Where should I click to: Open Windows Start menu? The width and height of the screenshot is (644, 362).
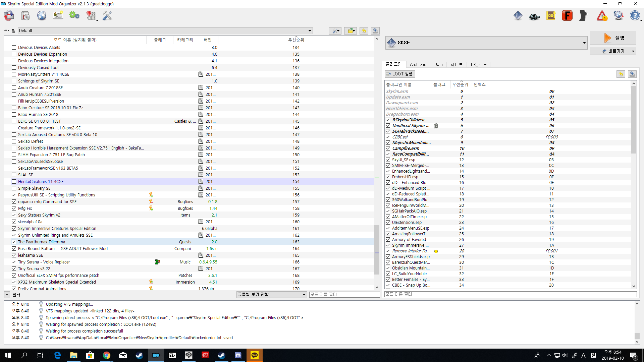[8, 355]
